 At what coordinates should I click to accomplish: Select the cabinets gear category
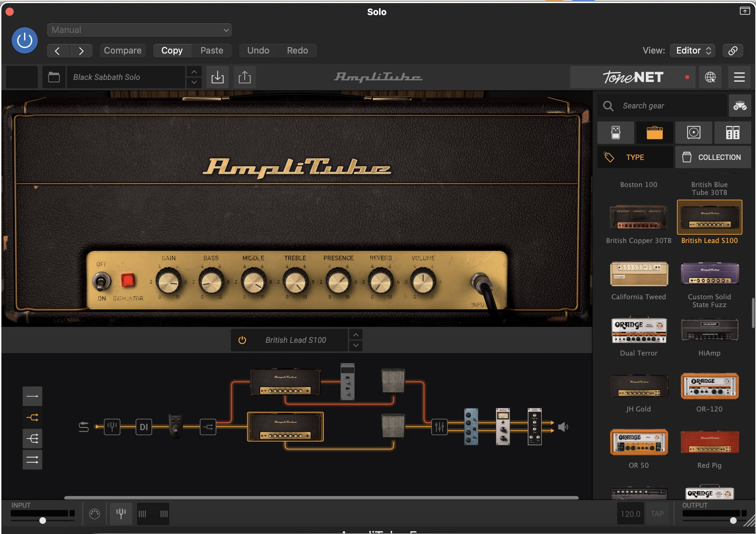[x=694, y=132]
